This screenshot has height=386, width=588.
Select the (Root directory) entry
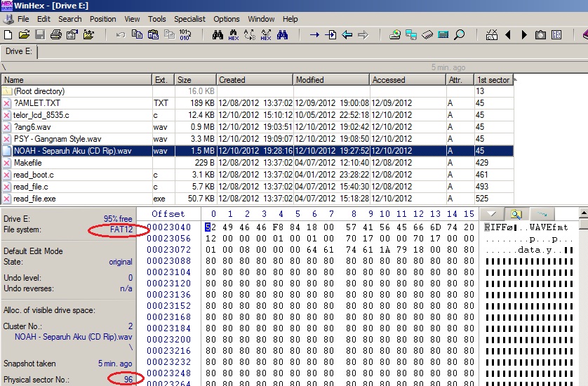point(39,91)
